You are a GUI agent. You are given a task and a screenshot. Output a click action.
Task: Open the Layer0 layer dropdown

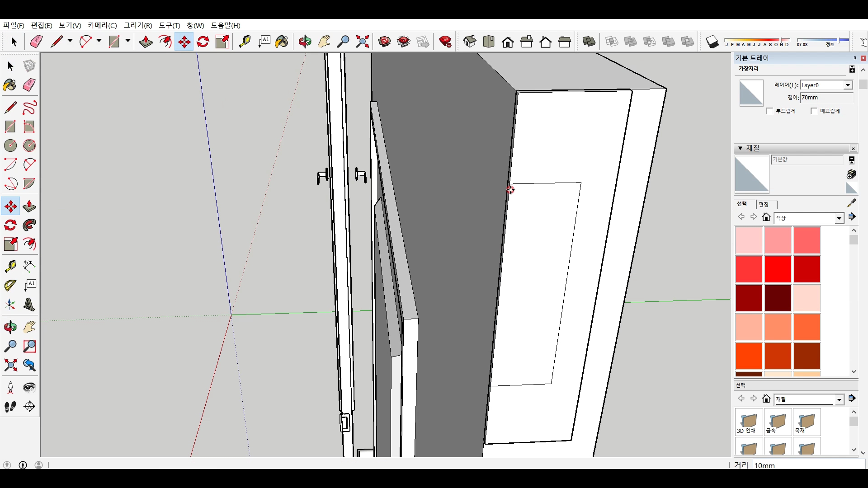[x=848, y=85]
